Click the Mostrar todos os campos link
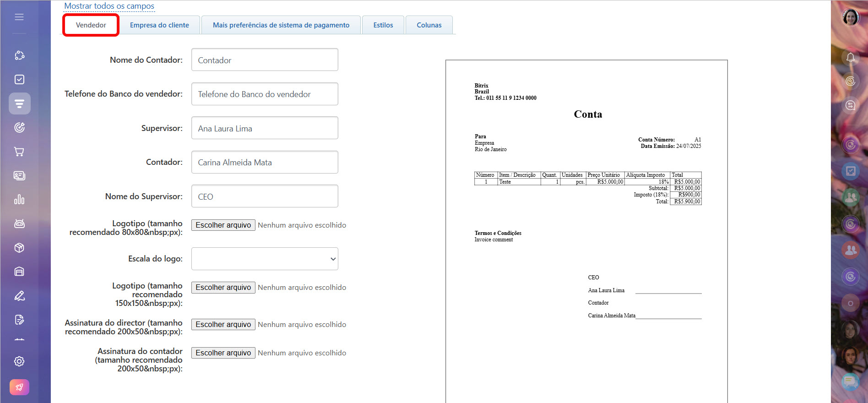This screenshot has height=403, width=868. (x=109, y=6)
